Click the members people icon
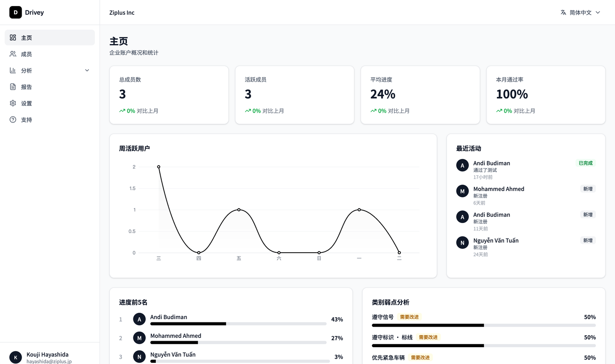This screenshot has width=615, height=364. pos(13,54)
